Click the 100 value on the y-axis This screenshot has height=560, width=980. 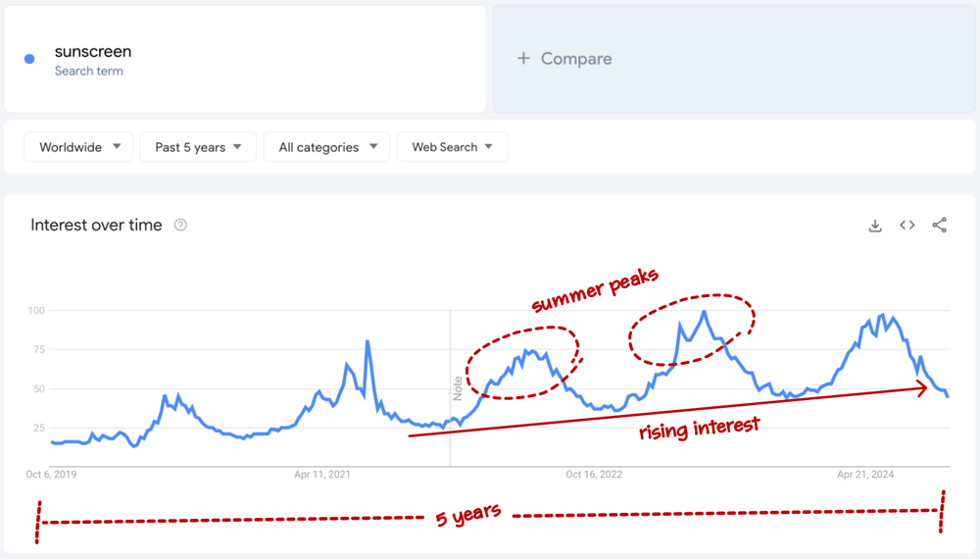pos(38,311)
